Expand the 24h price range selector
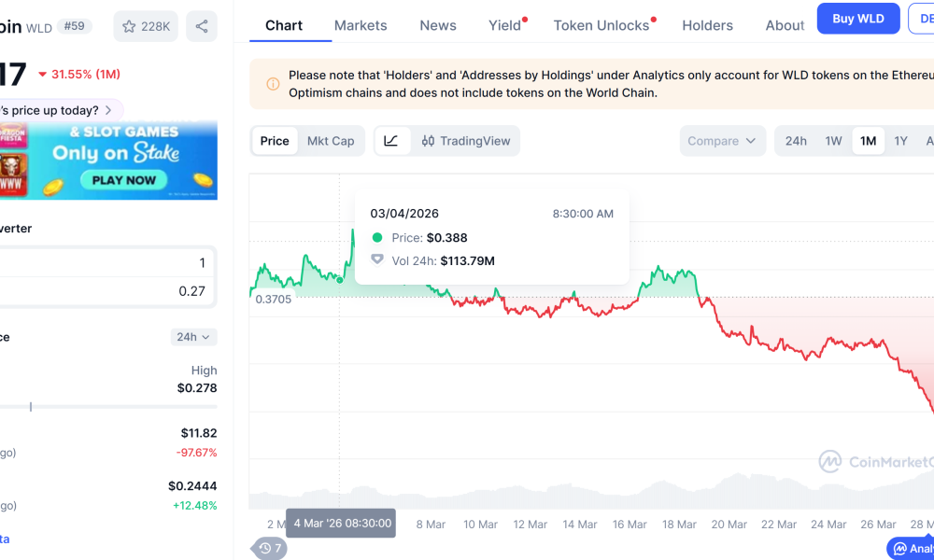This screenshot has height=560, width=934. click(x=193, y=337)
